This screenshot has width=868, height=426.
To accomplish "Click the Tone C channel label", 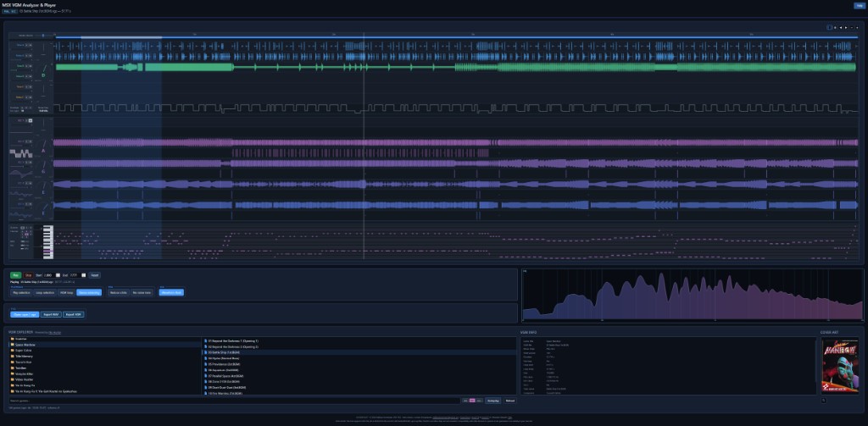I will click(x=20, y=87).
